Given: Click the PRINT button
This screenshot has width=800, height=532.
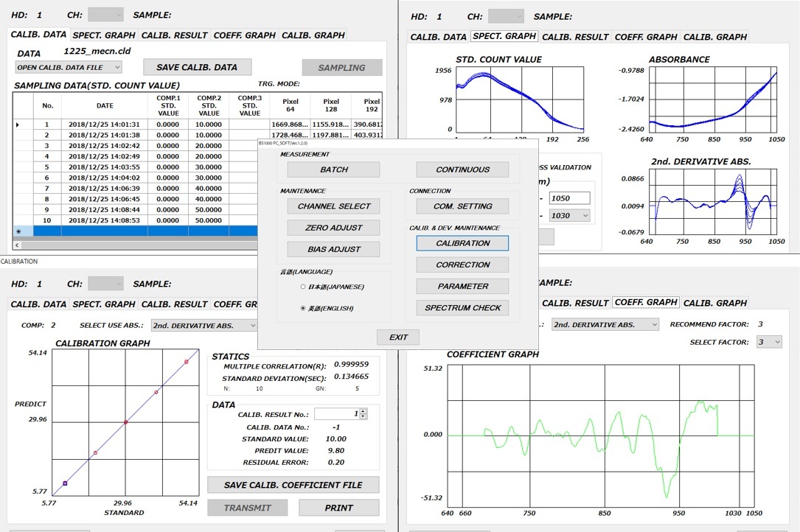Looking at the screenshot, I should [x=338, y=508].
